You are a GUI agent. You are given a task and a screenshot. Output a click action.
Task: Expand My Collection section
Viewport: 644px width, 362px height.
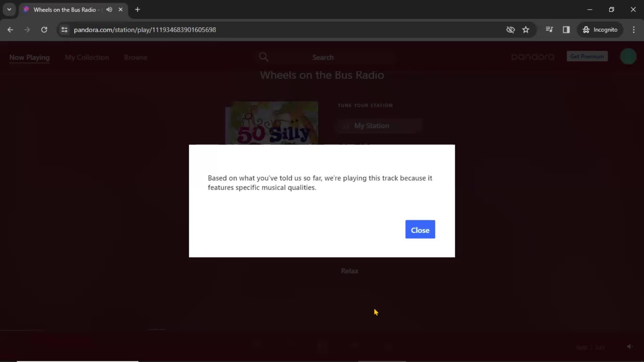pos(87,57)
